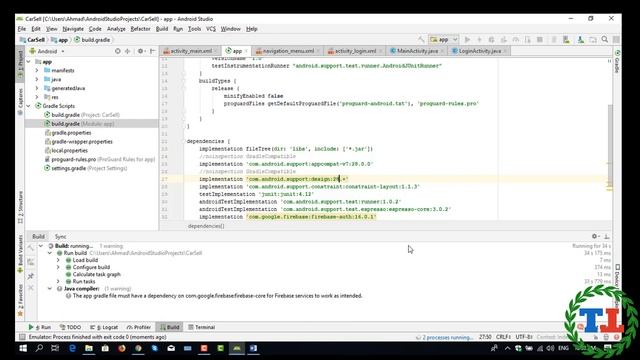Open Android view selector dropdown

pyautogui.click(x=47, y=51)
